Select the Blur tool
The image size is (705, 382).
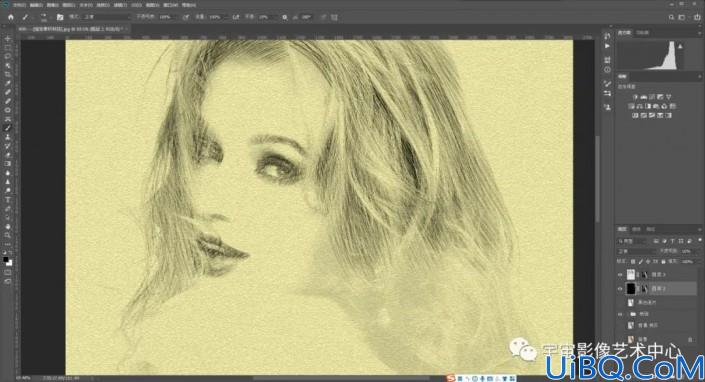coord(8,173)
